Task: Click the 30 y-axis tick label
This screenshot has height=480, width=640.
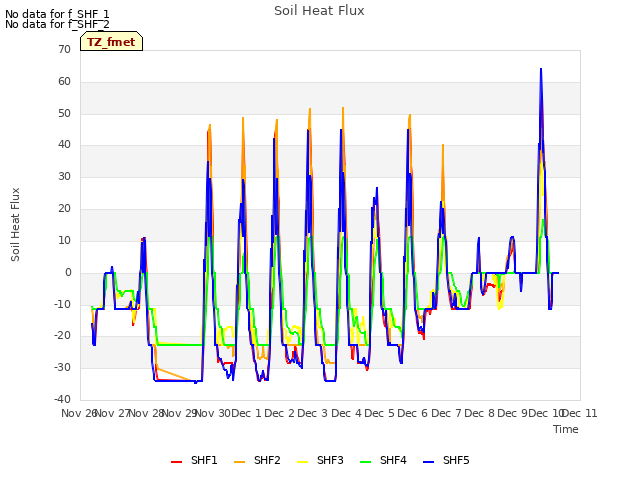Action: 64,176
